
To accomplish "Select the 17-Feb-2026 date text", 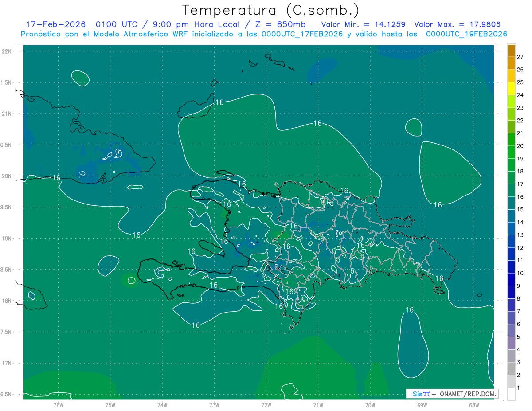I will pyautogui.click(x=56, y=24).
